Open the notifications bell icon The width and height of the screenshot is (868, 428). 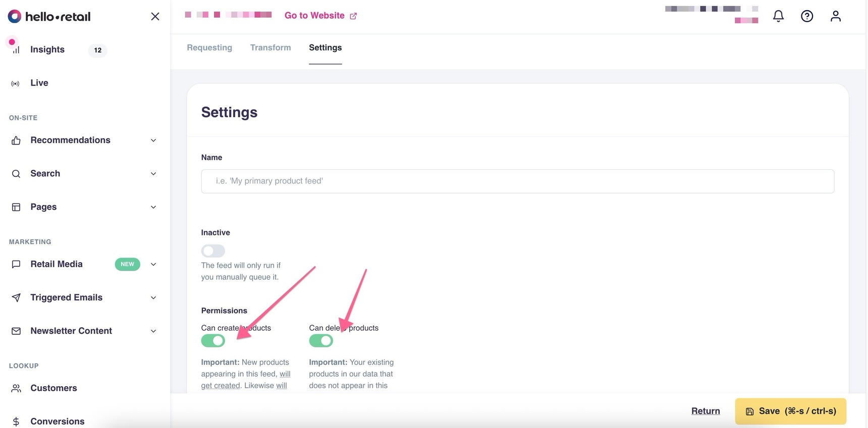coord(778,16)
